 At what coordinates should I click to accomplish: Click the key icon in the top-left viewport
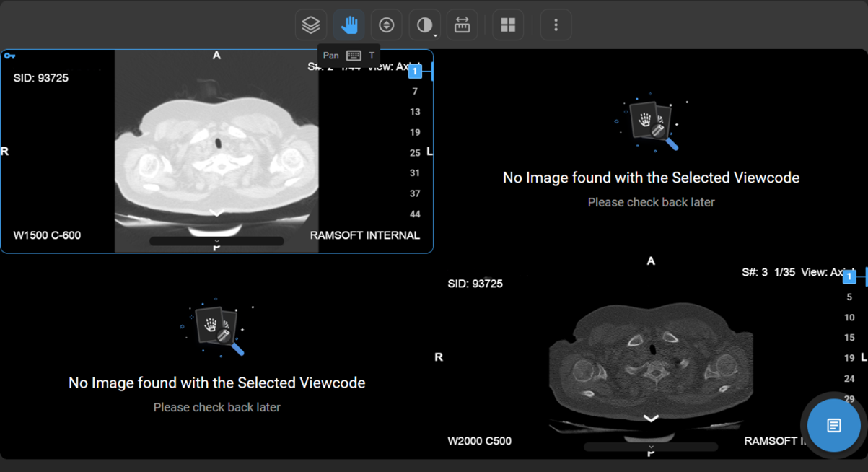[10, 56]
